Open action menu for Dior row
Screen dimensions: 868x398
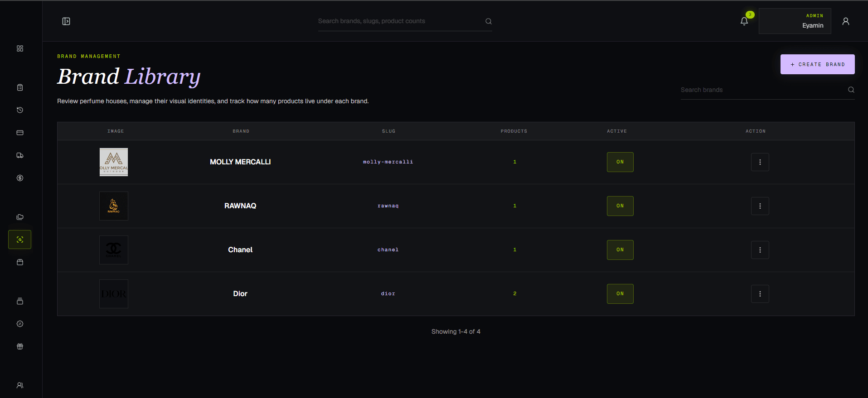(x=760, y=294)
